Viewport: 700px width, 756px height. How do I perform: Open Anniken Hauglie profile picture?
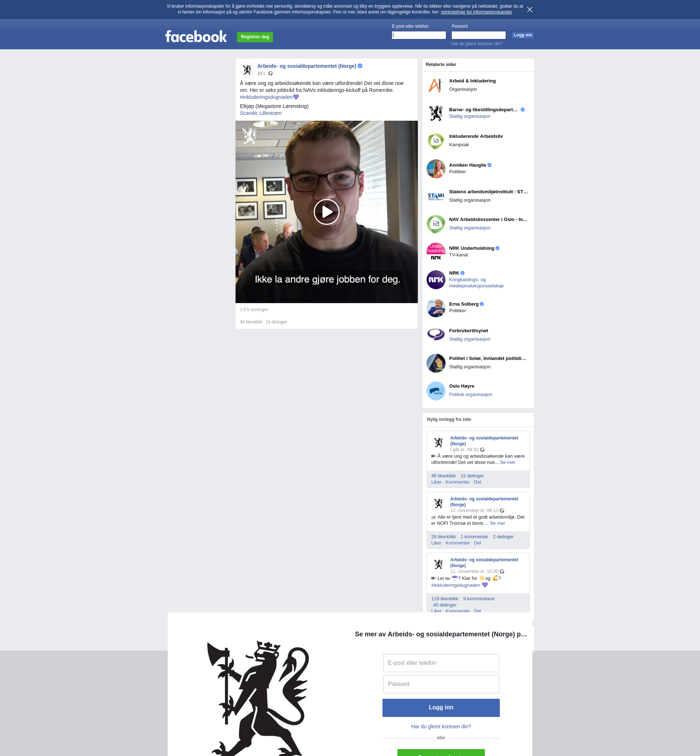pos(436,168)
